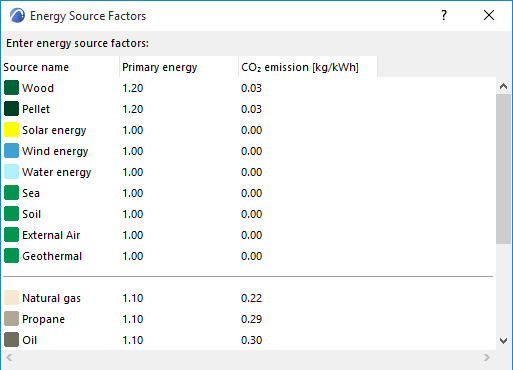The width and height of the screenshot is (513, 370).
Task: Click the Wind energy color swatch
Action: pyautogui.click(x=11, y=151)
